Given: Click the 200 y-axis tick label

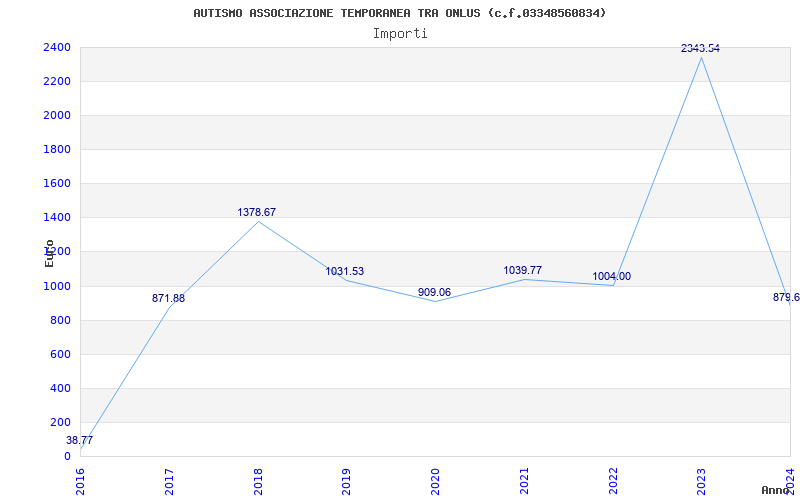Looking at the screenshot, I should 60,422.
